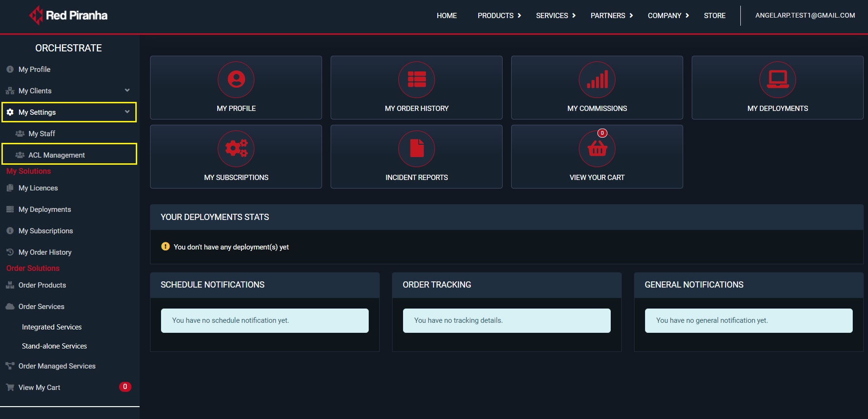The width and height of the screenshot is (868, 419).
Task: Click the document icon on Incident Reports card
Action: coord(417,149)
